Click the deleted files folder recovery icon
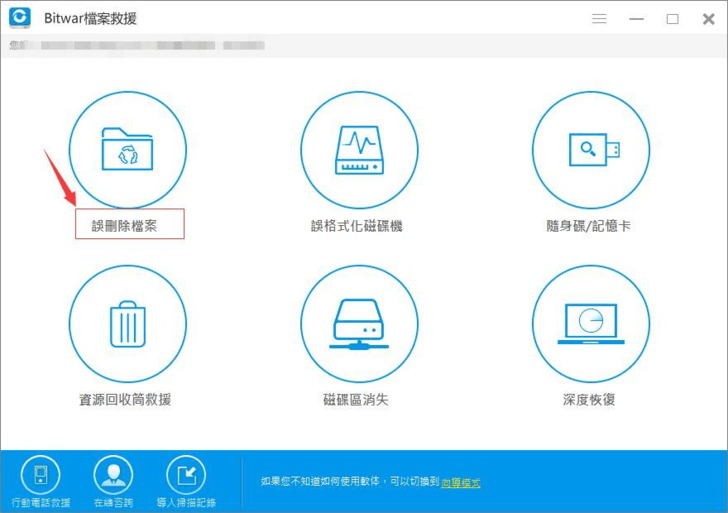 click(127, 150)
